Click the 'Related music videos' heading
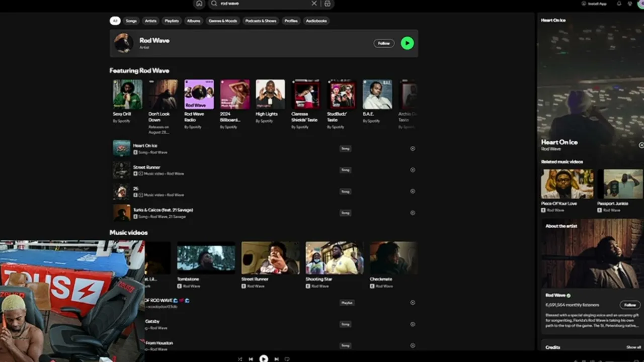This screenshot has width=644, height=362. click(562, 162)
